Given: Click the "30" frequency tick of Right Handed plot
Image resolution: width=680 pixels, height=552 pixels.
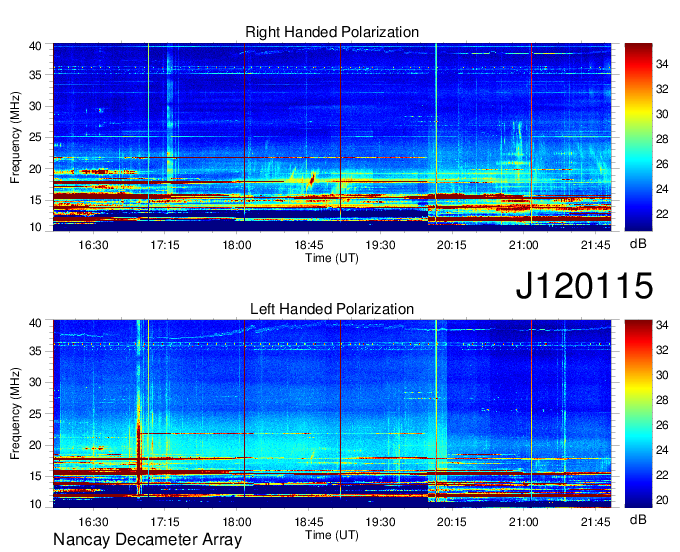Looking at the screenshot, I should point(35,107).
